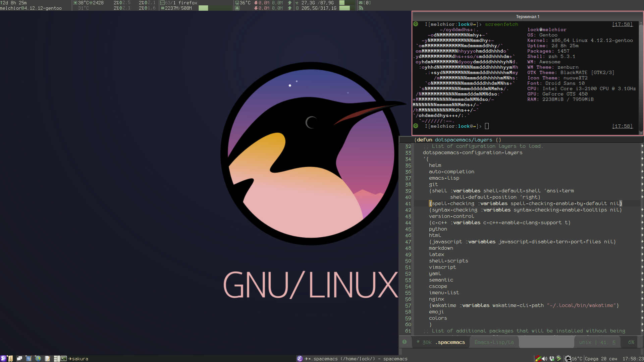Click the window number indicator in Emacs modeline

(405, 342)
